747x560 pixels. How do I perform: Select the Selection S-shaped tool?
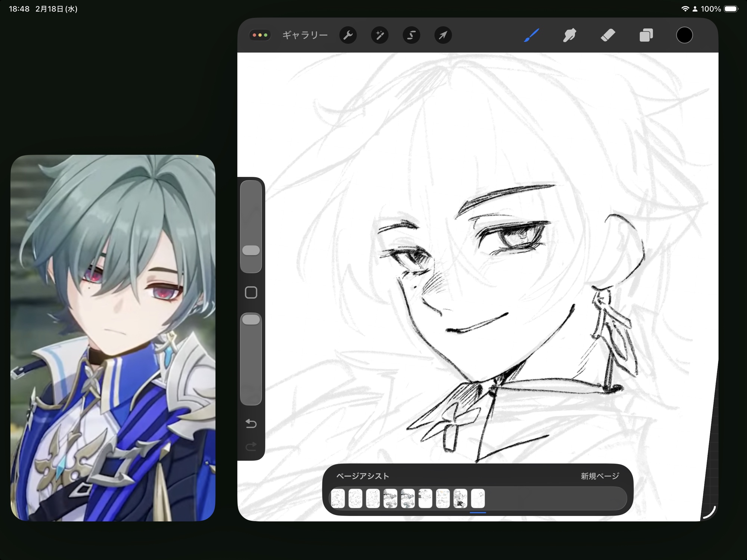411,35
